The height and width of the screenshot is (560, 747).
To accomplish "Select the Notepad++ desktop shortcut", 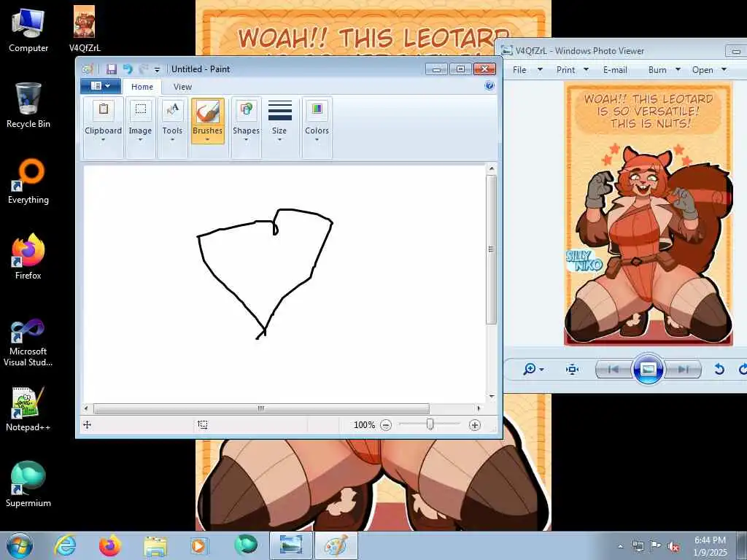I will [28, 409].
